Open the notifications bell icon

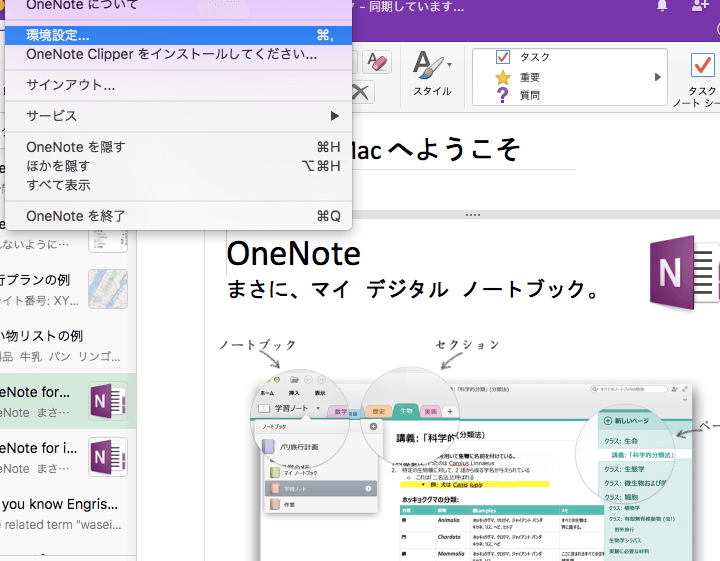662,6
